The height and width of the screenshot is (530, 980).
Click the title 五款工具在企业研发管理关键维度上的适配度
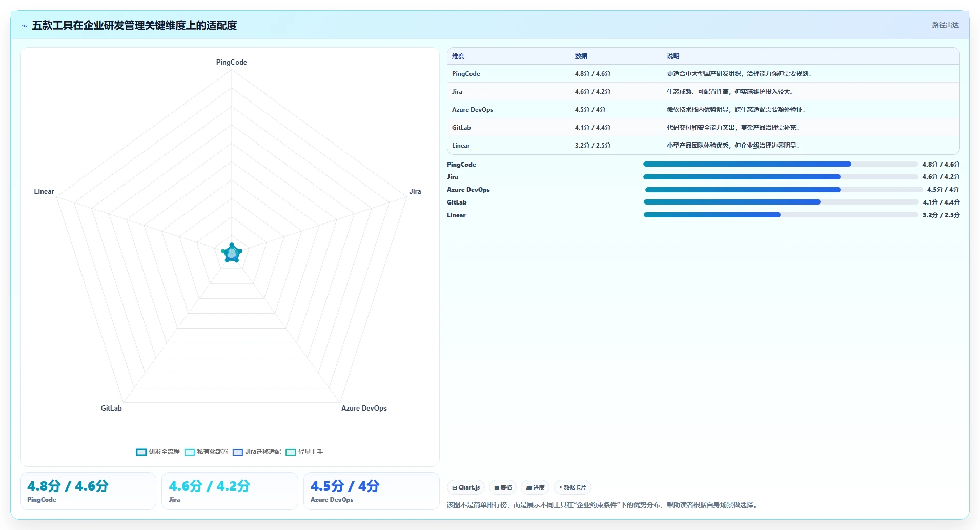[x=134, y=25]
